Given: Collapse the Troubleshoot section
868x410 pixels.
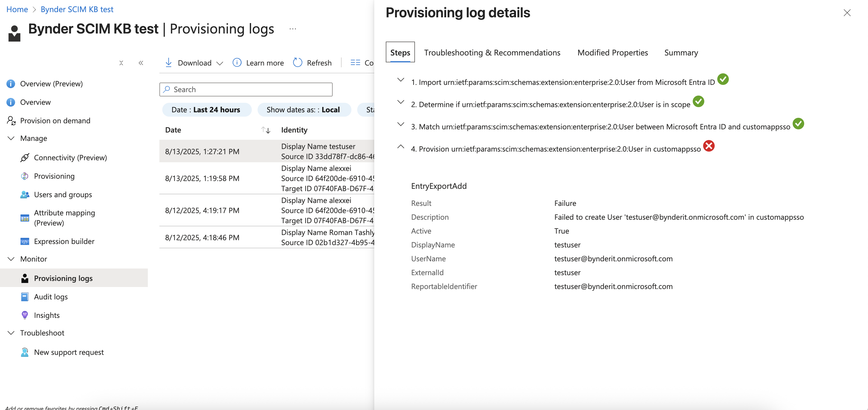Looking at the screenshot, I should coord(11,333).
